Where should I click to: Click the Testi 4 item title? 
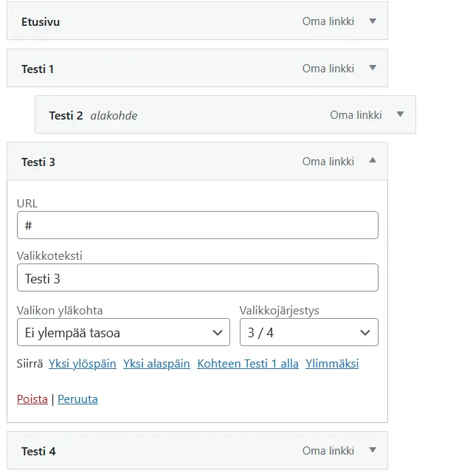[38, 451]
